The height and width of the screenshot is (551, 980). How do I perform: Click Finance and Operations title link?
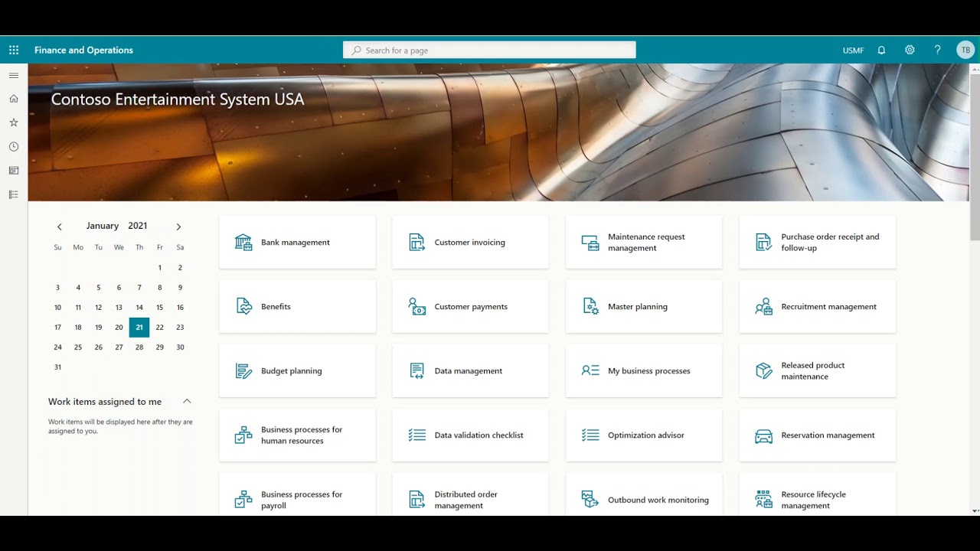point(83,50)
